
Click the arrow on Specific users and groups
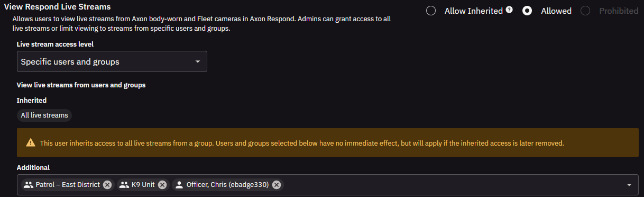point(197,61)
